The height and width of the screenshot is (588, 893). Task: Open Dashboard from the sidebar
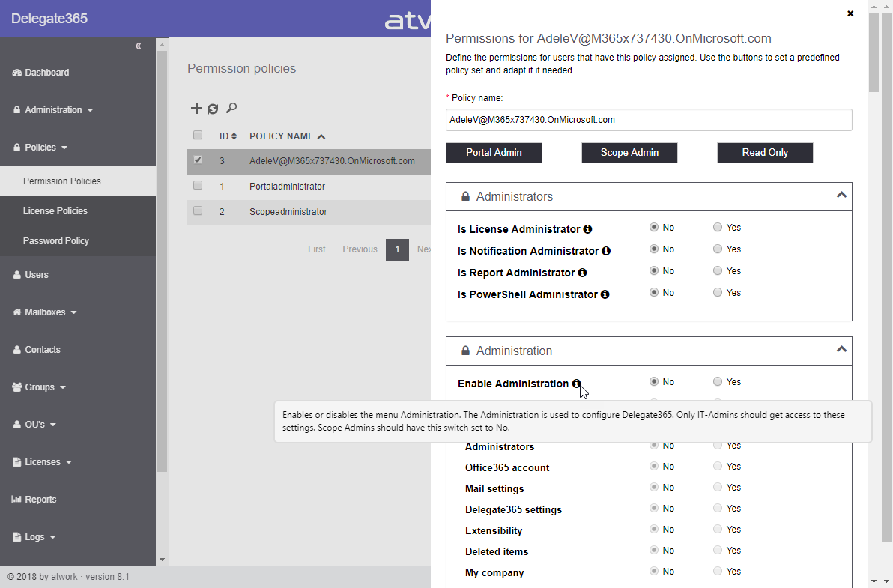tap(40, 73)
